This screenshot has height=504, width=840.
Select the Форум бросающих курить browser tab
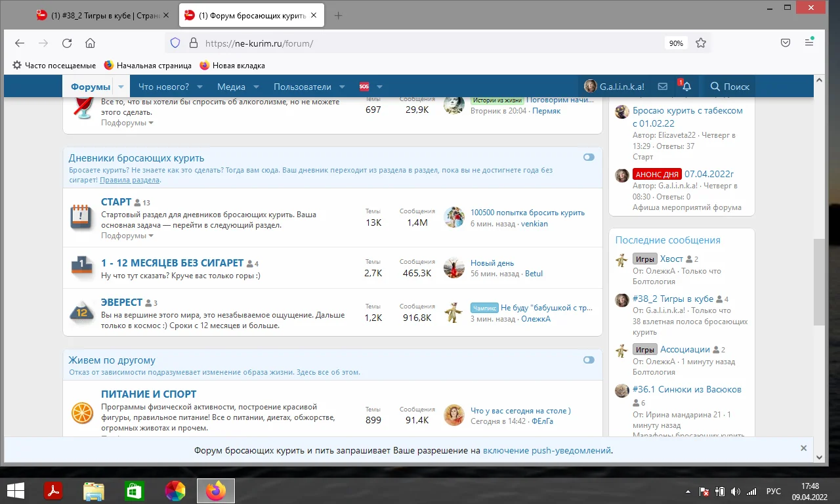click(251, 16)
